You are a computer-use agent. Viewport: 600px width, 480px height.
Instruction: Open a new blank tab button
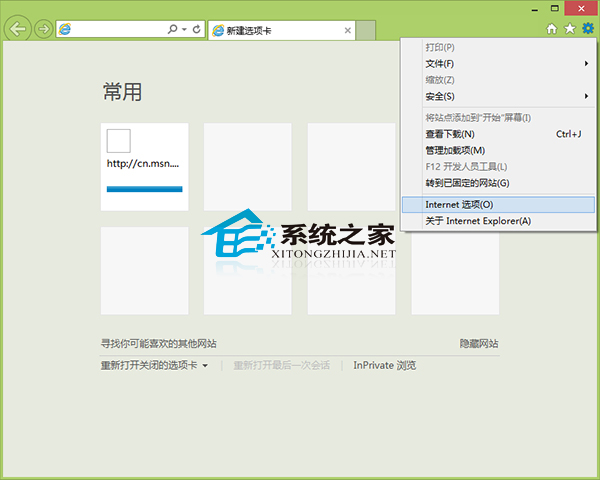click(x=366, y=30)
